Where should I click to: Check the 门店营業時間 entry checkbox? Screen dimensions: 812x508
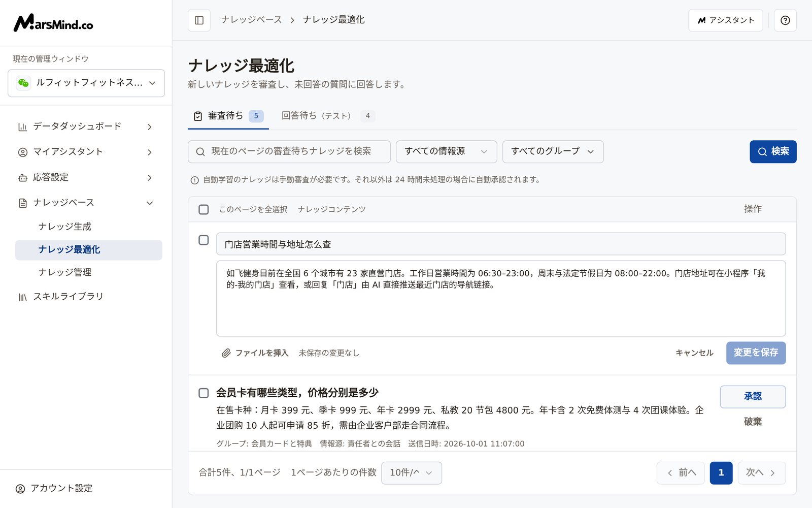(x=204, y=240)
